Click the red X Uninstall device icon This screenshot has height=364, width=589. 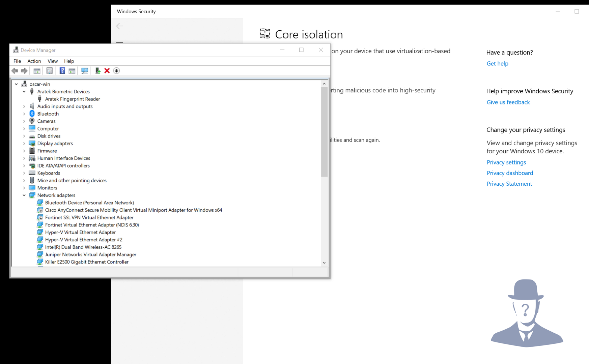107,71
